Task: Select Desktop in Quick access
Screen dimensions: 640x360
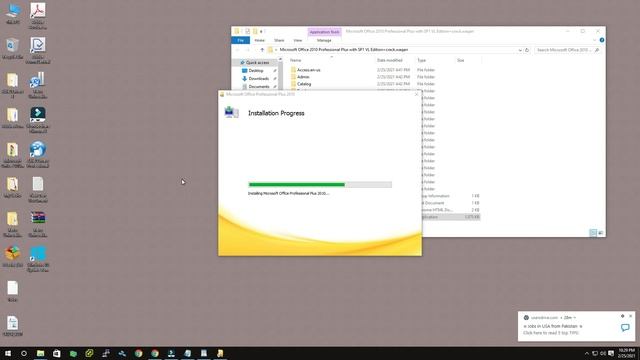Action: 256,71
